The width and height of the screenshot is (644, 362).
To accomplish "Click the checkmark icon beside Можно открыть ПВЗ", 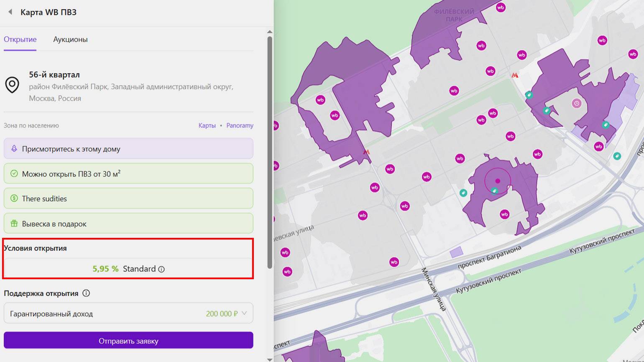I will coord(14,173).
